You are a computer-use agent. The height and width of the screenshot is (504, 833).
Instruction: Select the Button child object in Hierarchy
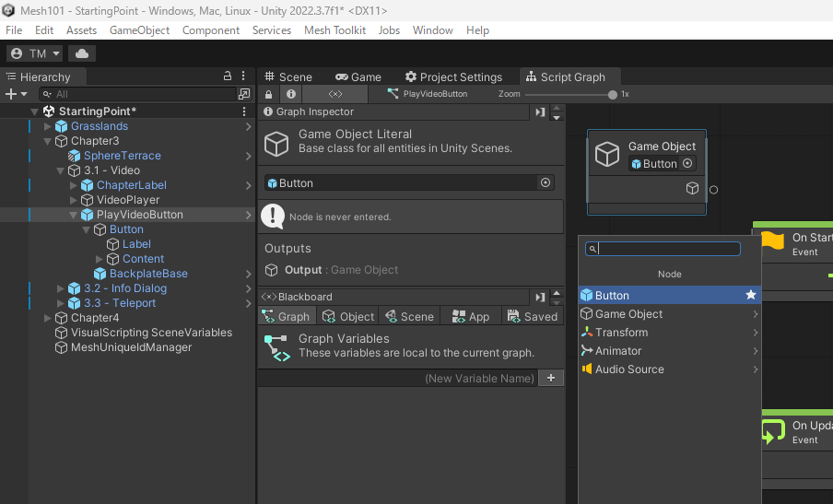coord(126,229)
